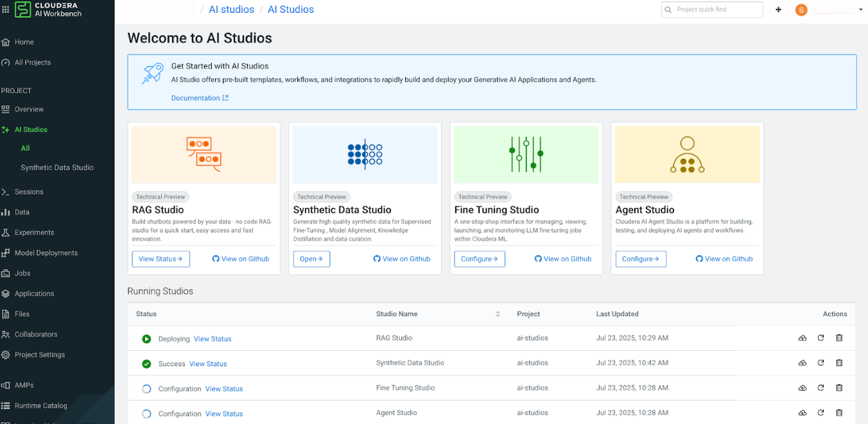Go to Experiments in the sidebar
This screenshot has width=868, height=424.
point(34,233)
